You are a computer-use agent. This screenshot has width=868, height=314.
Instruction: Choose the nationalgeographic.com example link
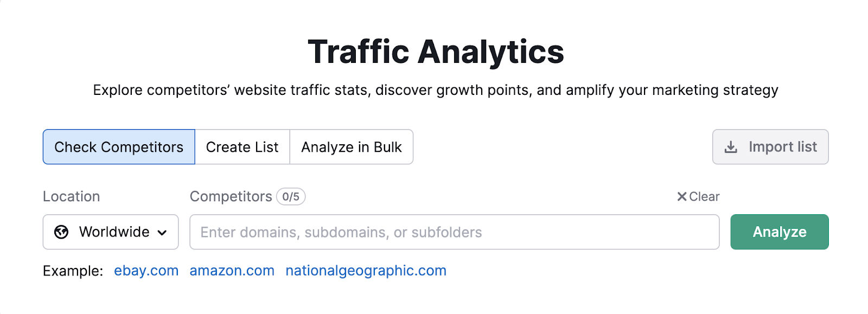click(366, 271)
